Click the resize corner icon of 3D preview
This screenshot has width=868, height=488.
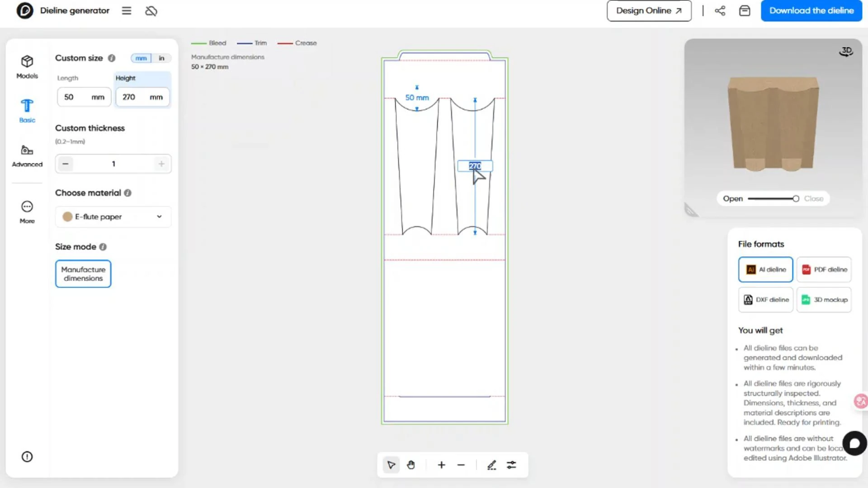[x=691, y=210]
